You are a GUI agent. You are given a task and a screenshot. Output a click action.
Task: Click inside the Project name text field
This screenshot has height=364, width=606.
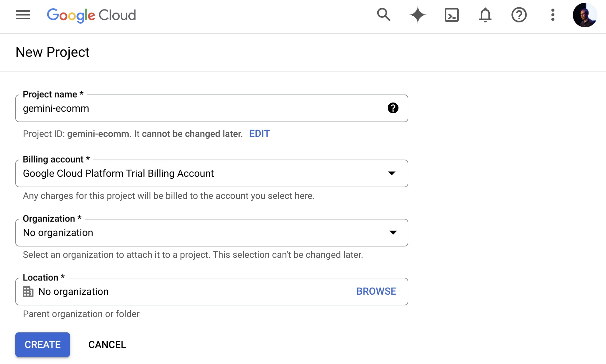tap(184, 108)
